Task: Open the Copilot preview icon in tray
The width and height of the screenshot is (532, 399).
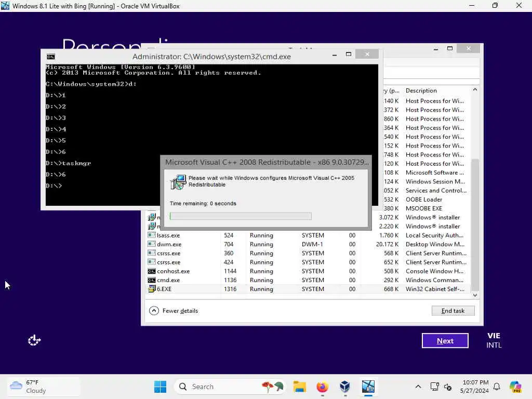Action: tap(515, 387)
